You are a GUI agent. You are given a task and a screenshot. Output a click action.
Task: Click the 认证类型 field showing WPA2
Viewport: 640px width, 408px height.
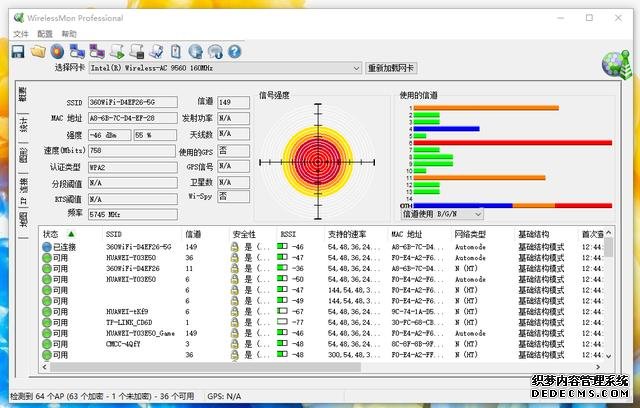133,167
